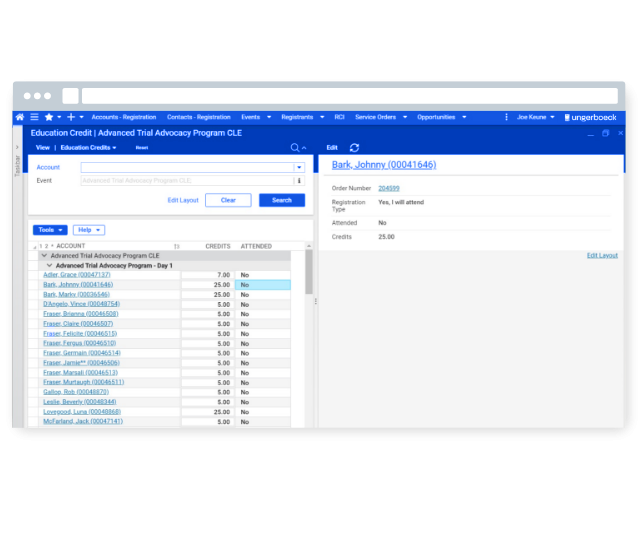Viewport: 640px width, 540px height.
Task: Click the blue Search button
Action: 281,200
